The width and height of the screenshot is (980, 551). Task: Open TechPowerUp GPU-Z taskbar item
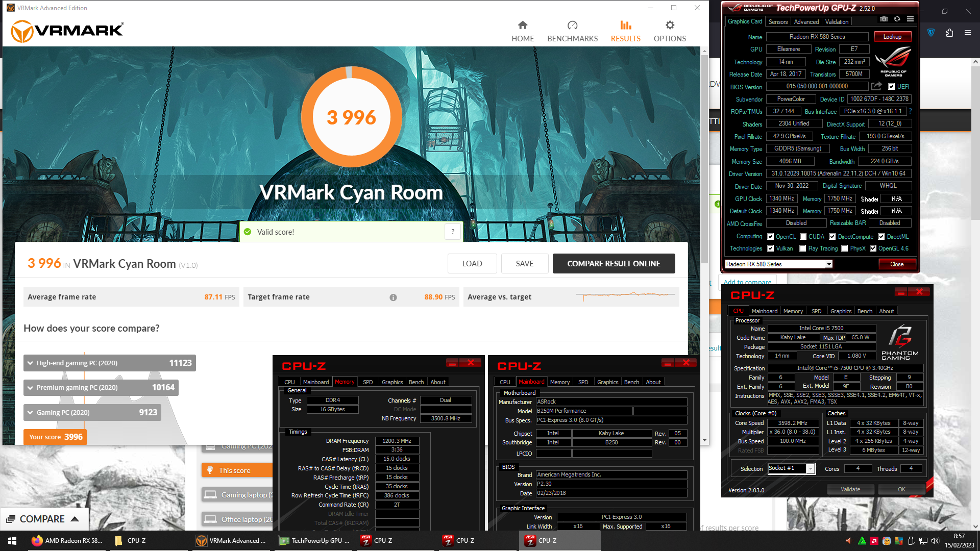tap(314, 541)
